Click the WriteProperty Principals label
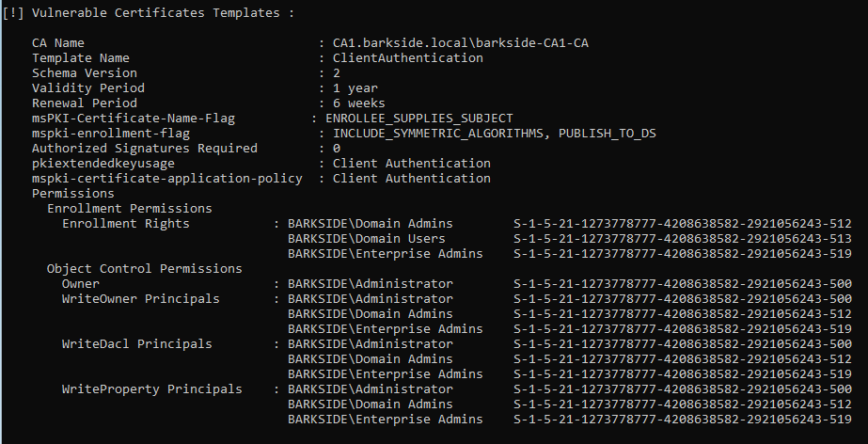868x444 pixels. click(x=151, y=388)
